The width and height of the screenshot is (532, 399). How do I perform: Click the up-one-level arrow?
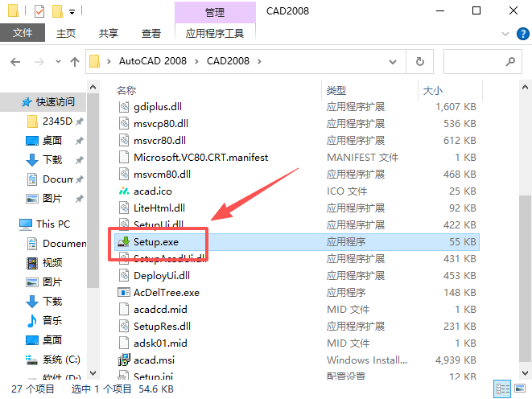75,62
